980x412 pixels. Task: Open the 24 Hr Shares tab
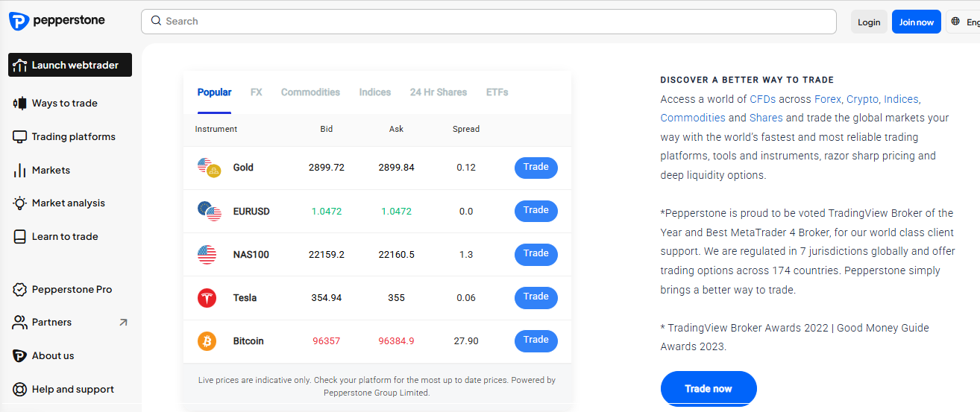click(x=439, y=92)
